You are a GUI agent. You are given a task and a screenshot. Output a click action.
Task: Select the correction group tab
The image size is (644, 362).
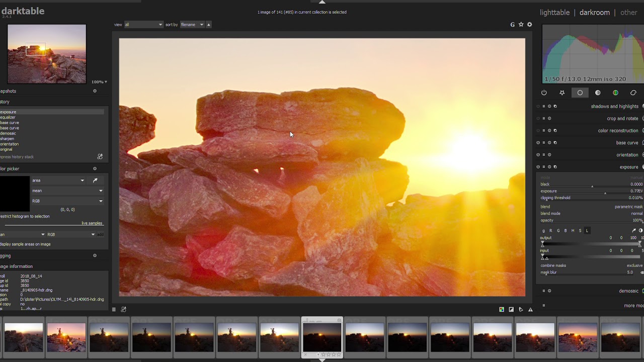point(633,93)
